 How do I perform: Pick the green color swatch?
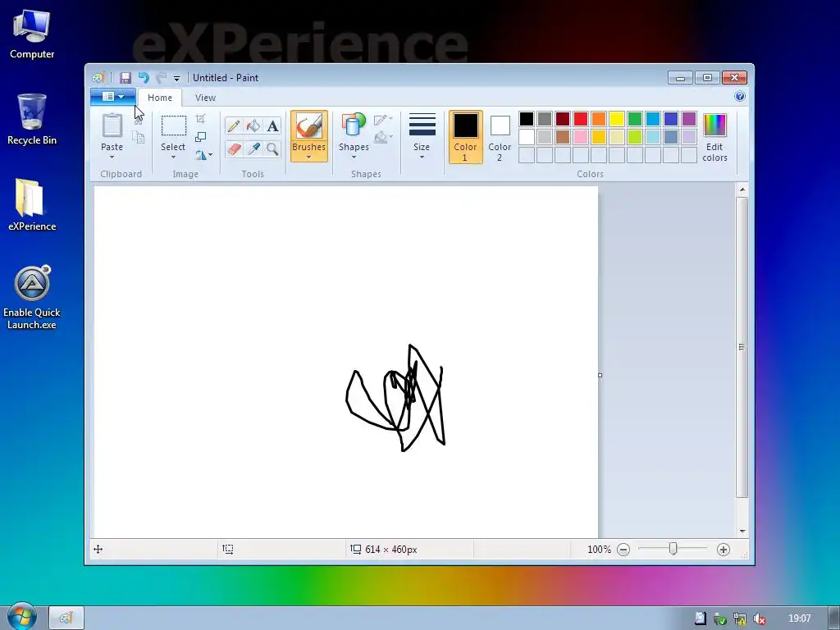pyautogui.click(x=635, y=119)
